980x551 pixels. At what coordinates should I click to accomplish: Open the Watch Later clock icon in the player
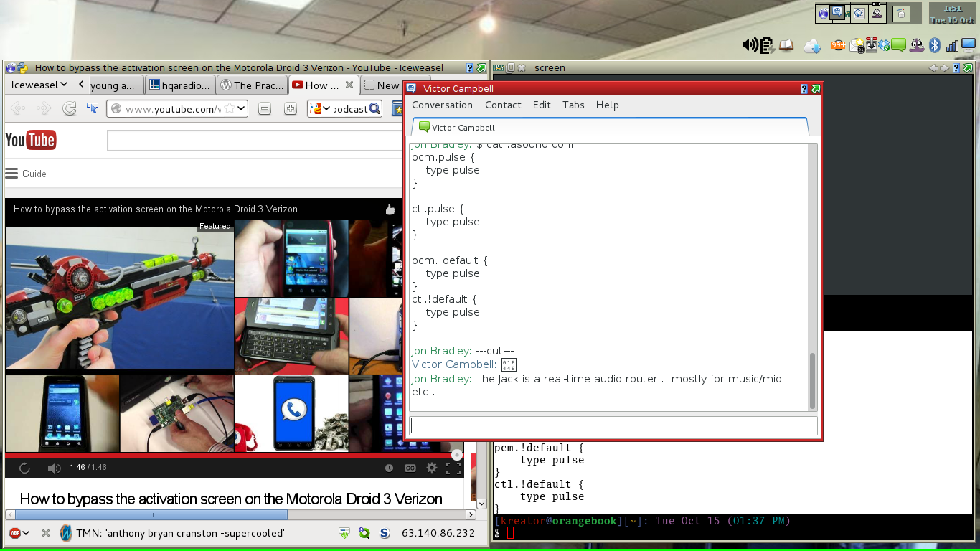(389, 468)
